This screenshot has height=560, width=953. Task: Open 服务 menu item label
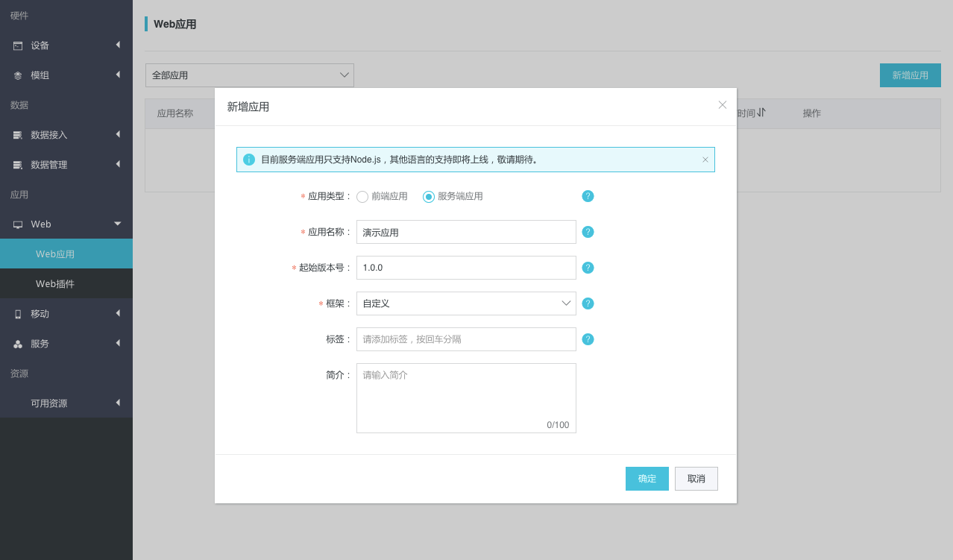[x=40, y=344]
